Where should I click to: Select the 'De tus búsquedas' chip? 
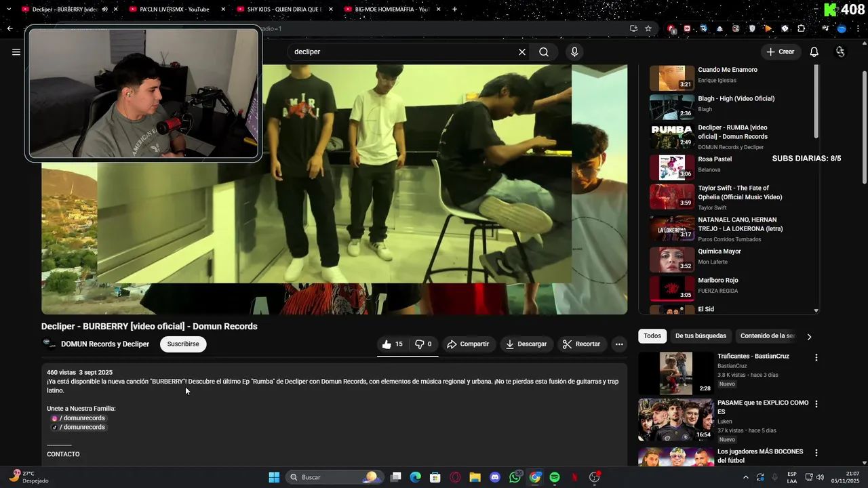pos(701,336)
